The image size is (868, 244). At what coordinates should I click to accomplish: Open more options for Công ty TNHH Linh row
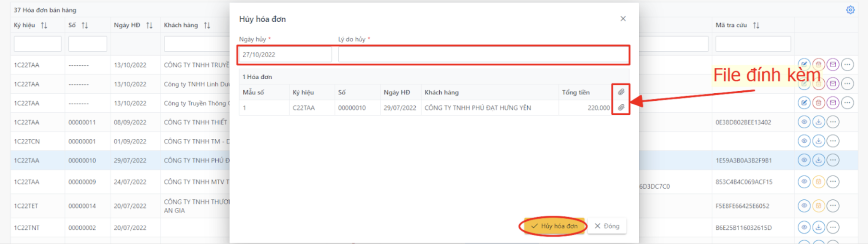click(847, 84)
